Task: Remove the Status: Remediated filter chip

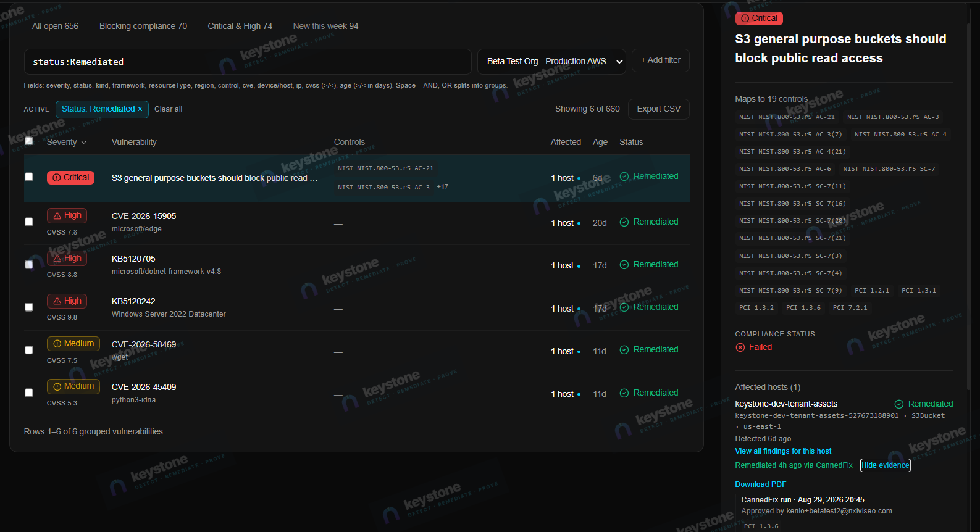Action: (x=140, y=109)
